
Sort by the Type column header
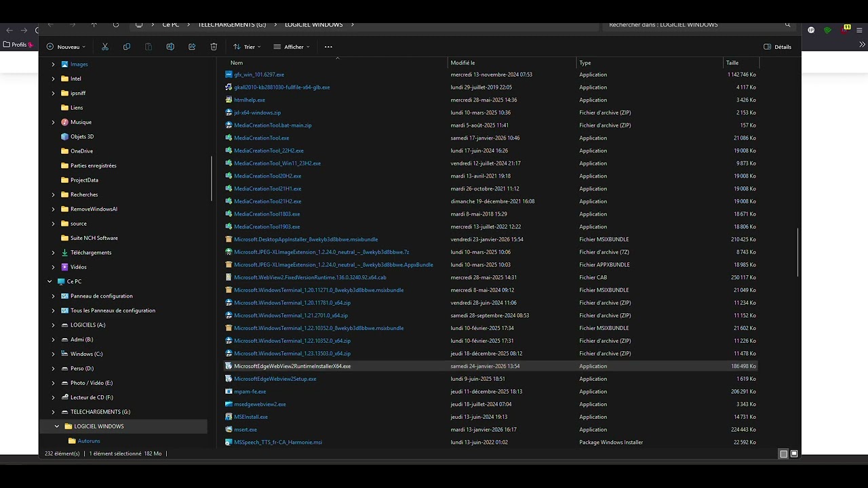click(x=585, y=62)
